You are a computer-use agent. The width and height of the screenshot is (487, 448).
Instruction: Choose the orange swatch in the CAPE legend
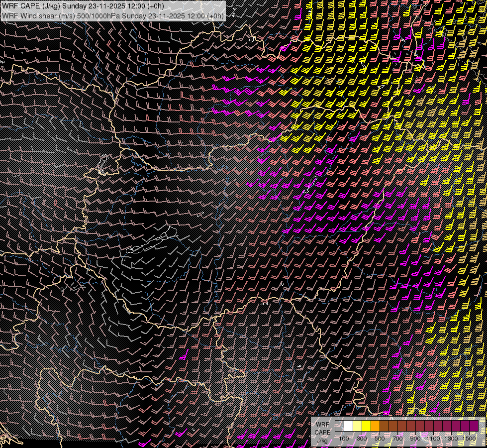pyautogui.click(x=375, y=426)
